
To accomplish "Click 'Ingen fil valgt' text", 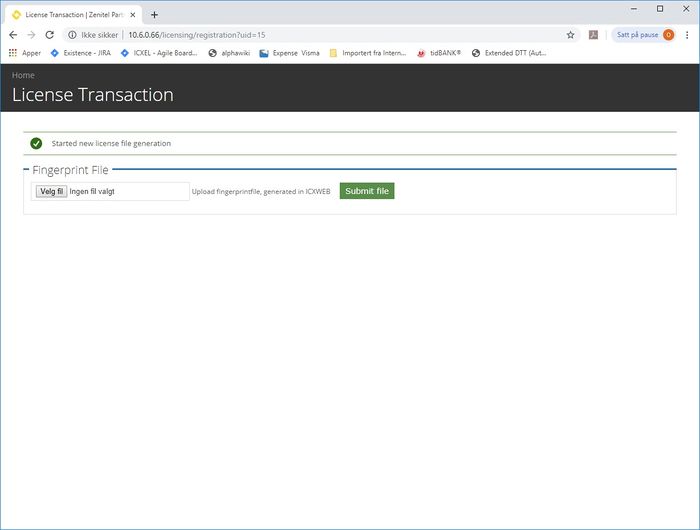I will click(92, 192).
